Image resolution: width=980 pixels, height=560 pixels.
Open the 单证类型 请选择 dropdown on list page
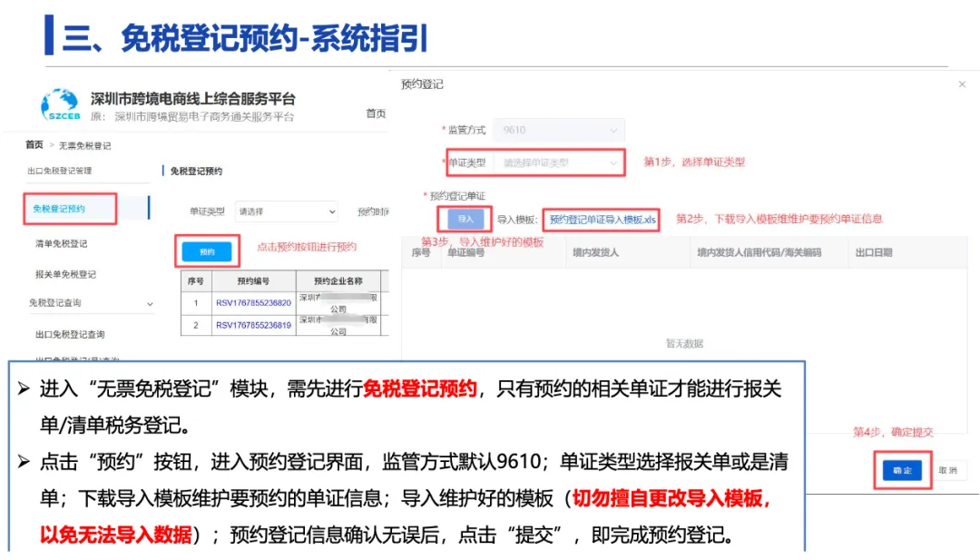tap(286, 211)
